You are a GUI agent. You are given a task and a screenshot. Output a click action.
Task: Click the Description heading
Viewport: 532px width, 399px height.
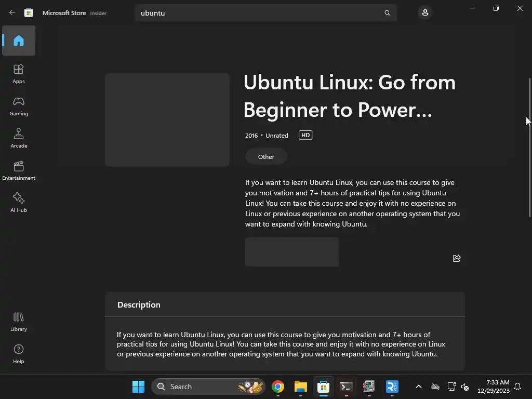pyautogui.click(x=139, y=304)
